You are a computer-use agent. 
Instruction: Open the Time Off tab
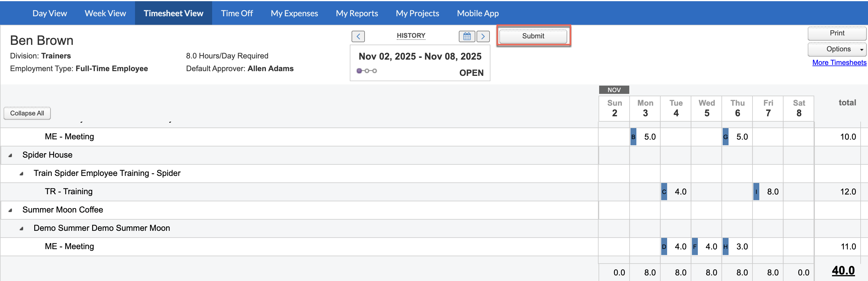(x=237, y=13)
